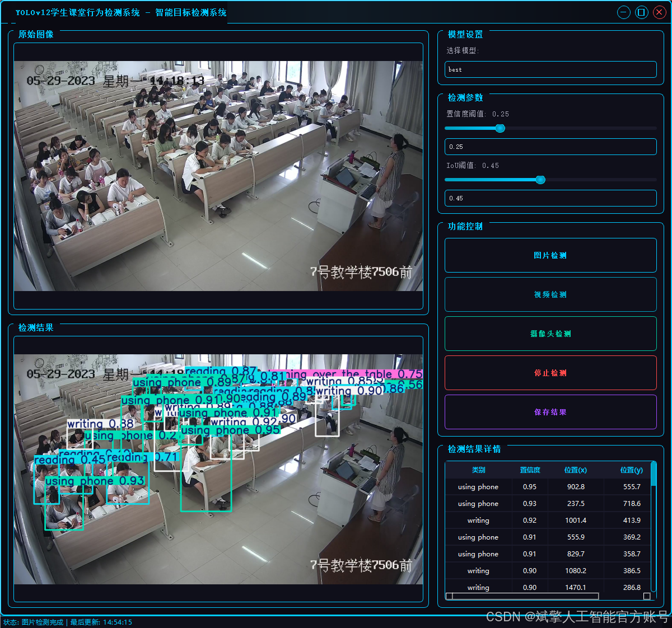Click the 位置(x) column header
Image resolution: width=672 pixels, height=628 pixels.
click(576, 470)
